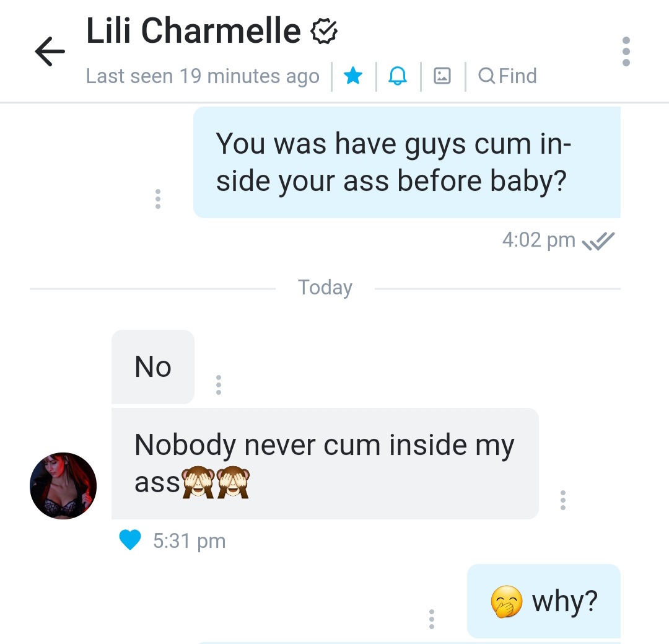Open the sender's profile avatar
The image size is (669, 644).
click(x=63, y=486)
